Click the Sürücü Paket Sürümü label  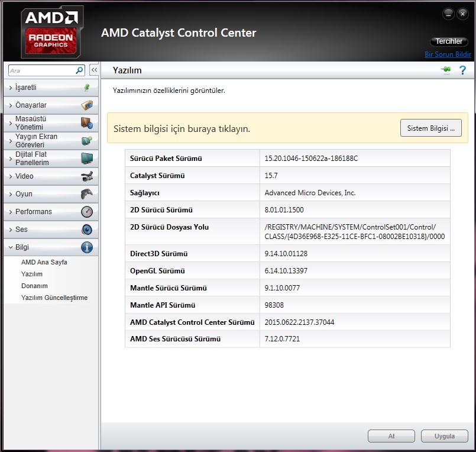(166, 159)
